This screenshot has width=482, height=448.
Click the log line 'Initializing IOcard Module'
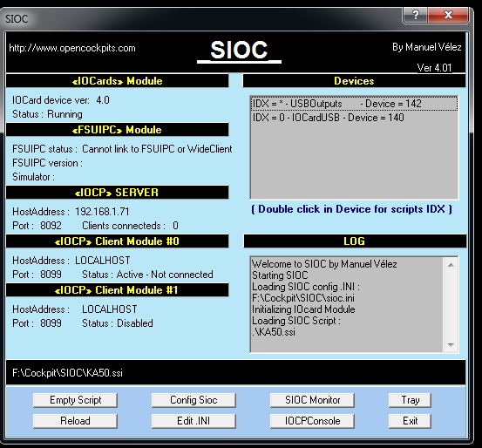(x=303, y=309)
